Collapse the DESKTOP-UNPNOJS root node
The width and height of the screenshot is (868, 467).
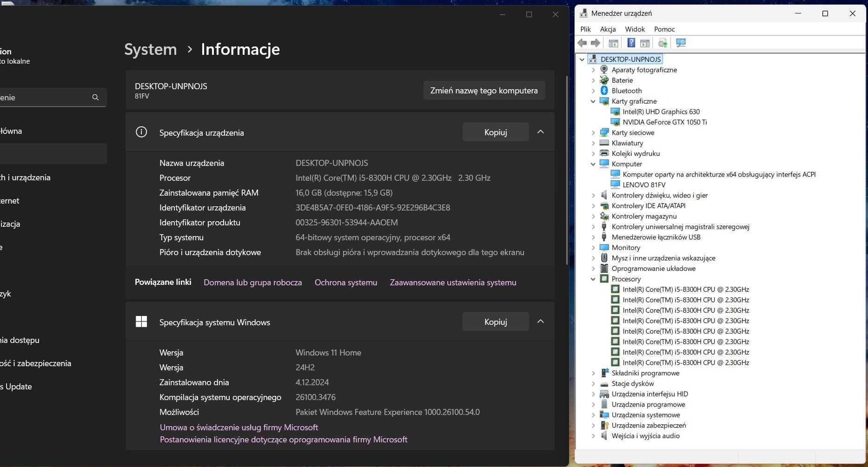(582, 59)
